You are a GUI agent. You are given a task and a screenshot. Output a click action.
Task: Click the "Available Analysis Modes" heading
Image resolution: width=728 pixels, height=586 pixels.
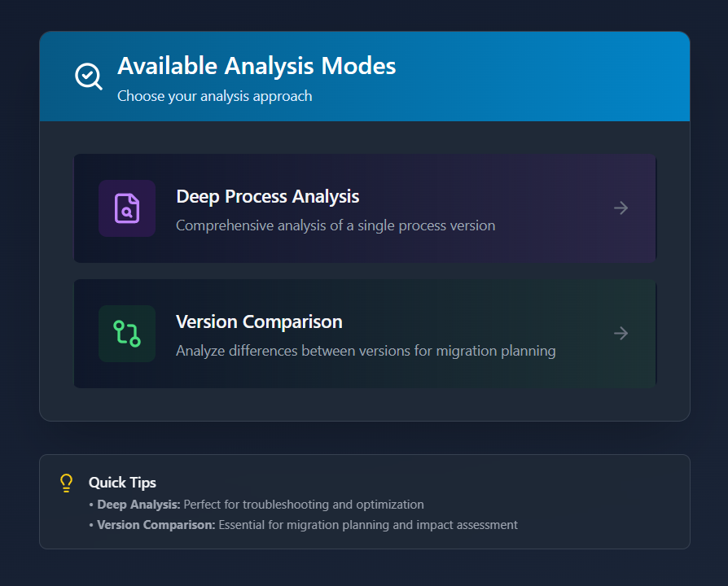tap(257, 66)
